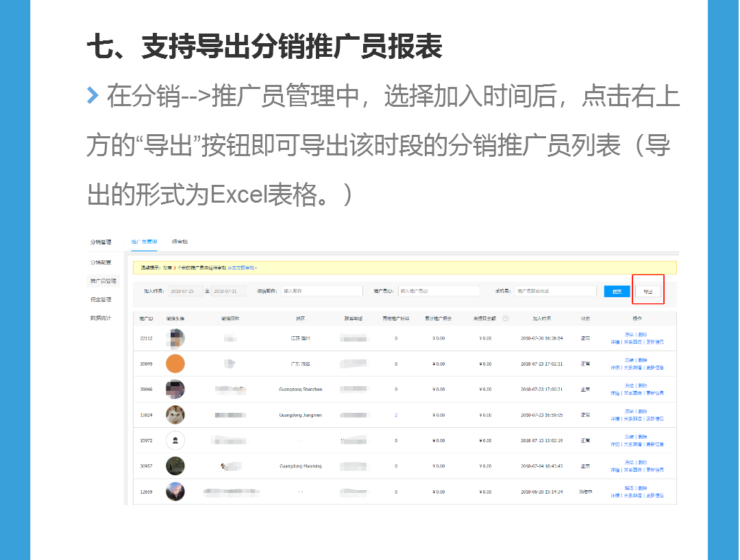Open the start date picker 2018-07-25

(186, 291)
